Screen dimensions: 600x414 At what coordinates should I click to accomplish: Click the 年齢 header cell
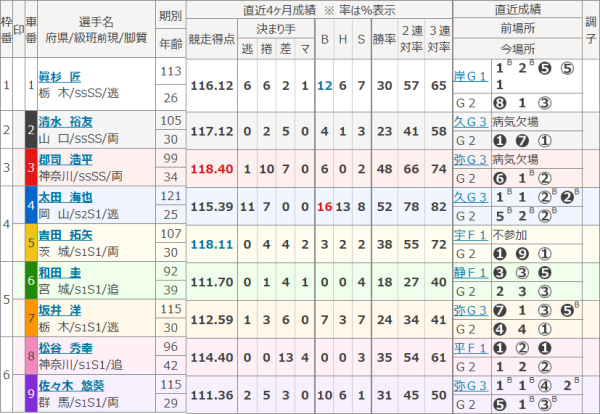click(170, 44)
